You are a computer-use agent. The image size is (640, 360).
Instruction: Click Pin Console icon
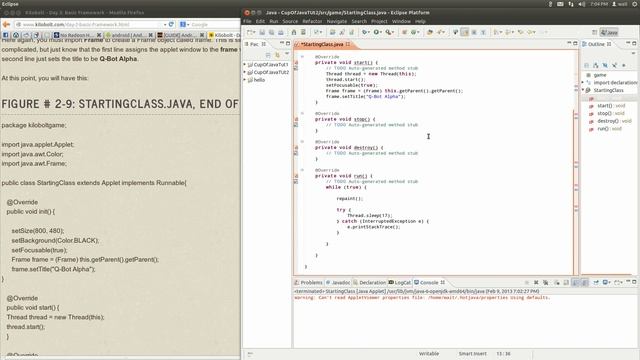(x=596, y=282)
